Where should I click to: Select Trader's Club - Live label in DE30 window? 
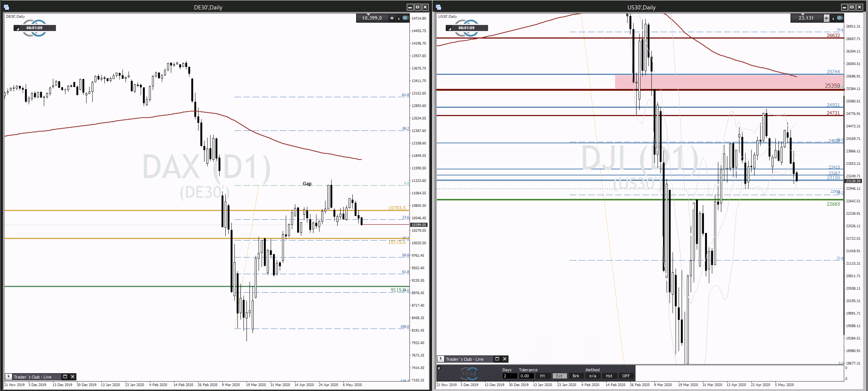pos(32,377)
